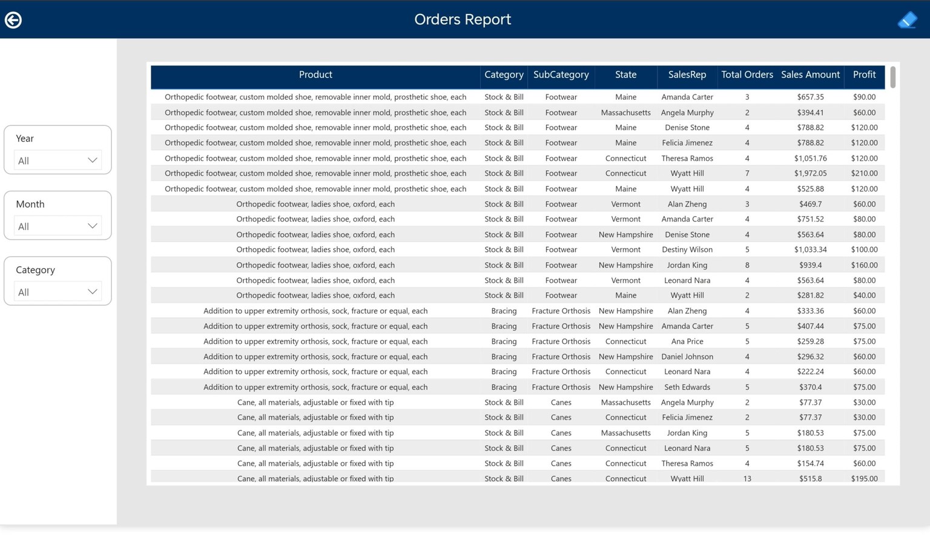Click the Jordan King cell in Canes row
Image resolution: width=930 pixels, height=560 pixels.
tap(687, 433)
